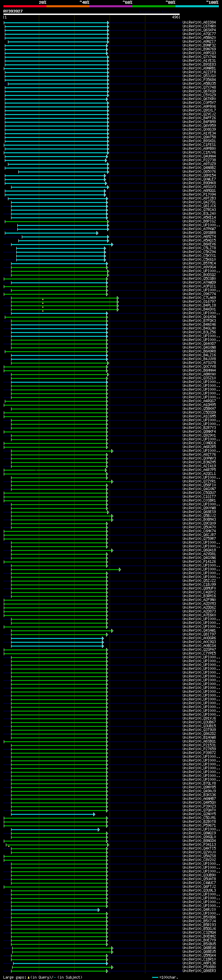The height and width of the screenshot is (980, 222).
Task: Select hit label UniRef100_P34113
Action: (199, 844)
